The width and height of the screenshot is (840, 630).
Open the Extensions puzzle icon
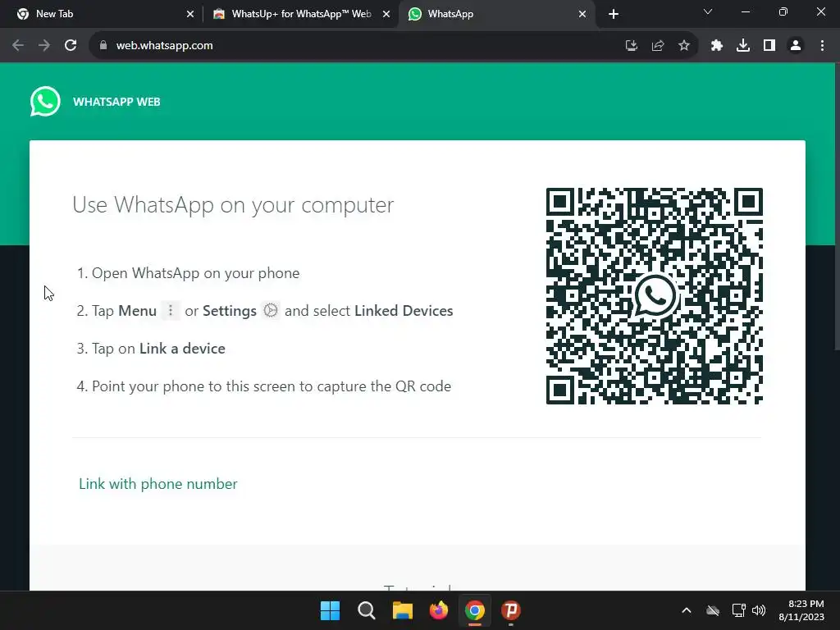point(717,46)
